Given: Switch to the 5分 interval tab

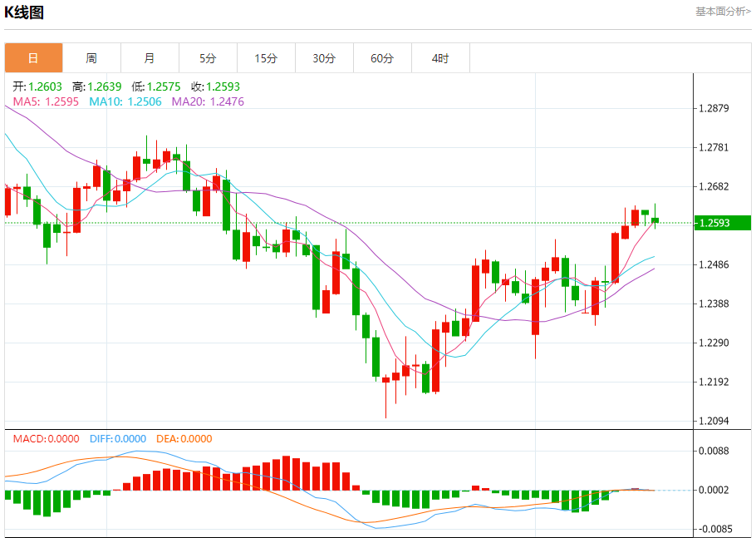Looking at the screenshot, I should (208, 58).
